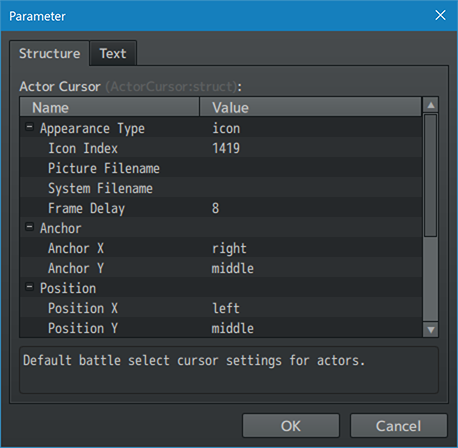Open the Text tab
Screen dimensions: 458x448
point(113,53)
